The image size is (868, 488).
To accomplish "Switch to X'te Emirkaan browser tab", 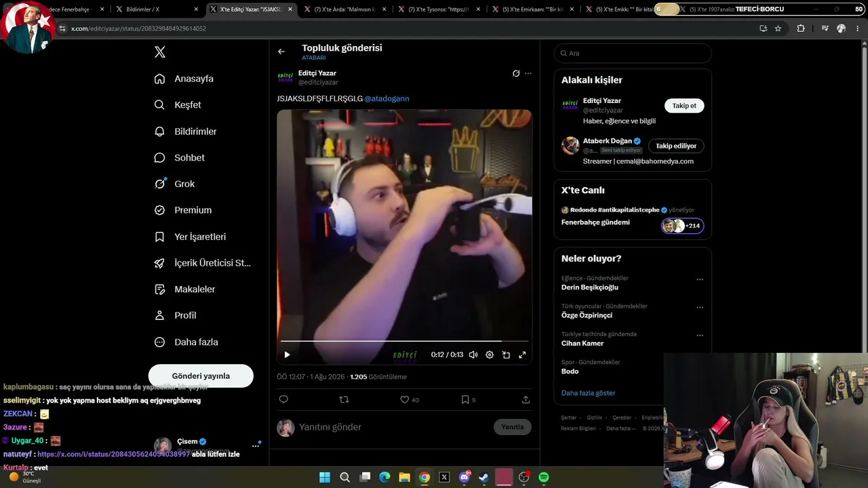I will click(532, 9).
